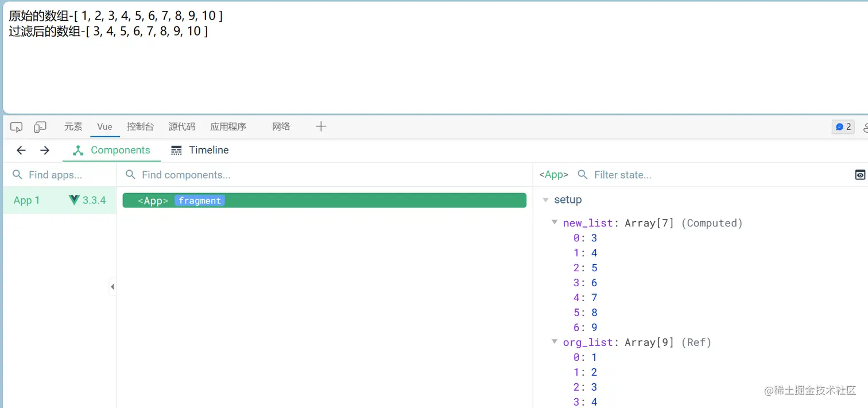The height and width of the screenshot is (408, 868).
Task: Click the 原始的数组 text line on page
Action: coord(115,16)
